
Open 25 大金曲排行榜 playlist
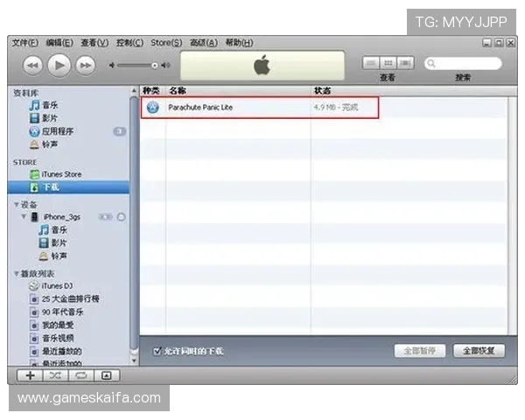pos(65,298)
